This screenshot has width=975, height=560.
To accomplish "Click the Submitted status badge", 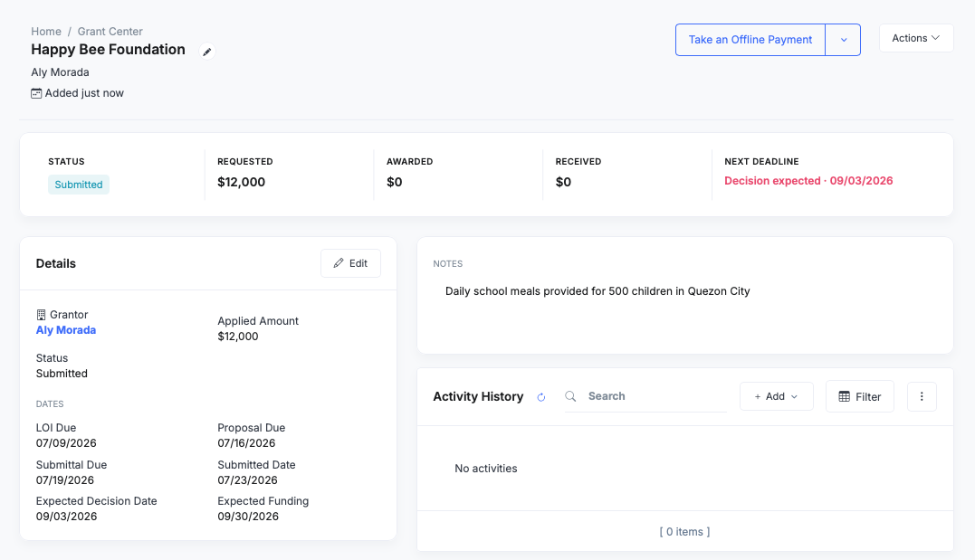I will coord(79,185).
